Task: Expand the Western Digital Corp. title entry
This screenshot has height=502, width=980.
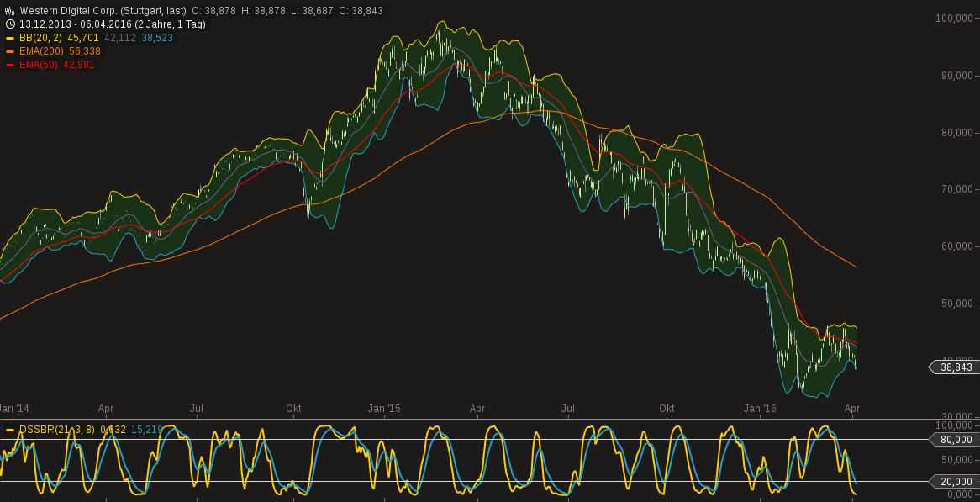Action: point(63,10)
